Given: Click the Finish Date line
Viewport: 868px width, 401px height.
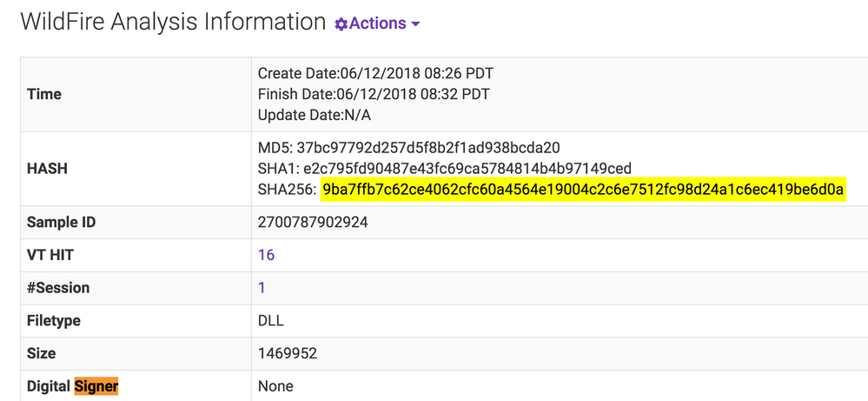Looking at the screenshot, I should [374, 94].
